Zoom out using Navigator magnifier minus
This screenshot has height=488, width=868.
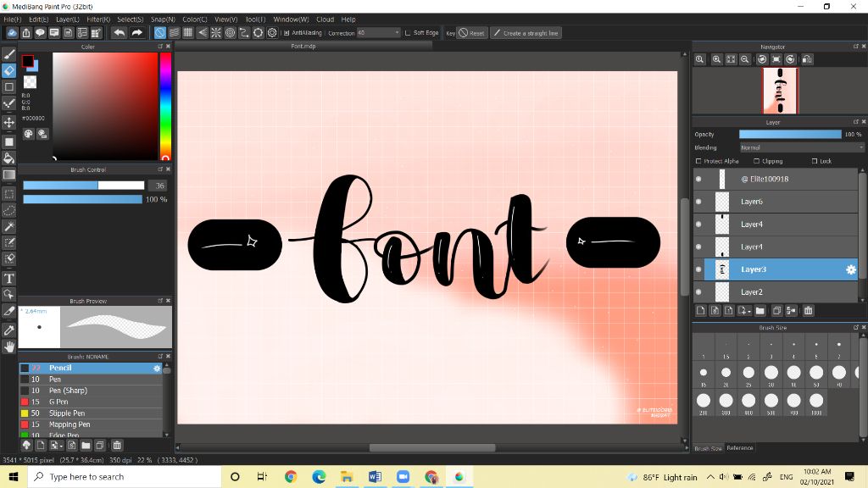[745, 59]
